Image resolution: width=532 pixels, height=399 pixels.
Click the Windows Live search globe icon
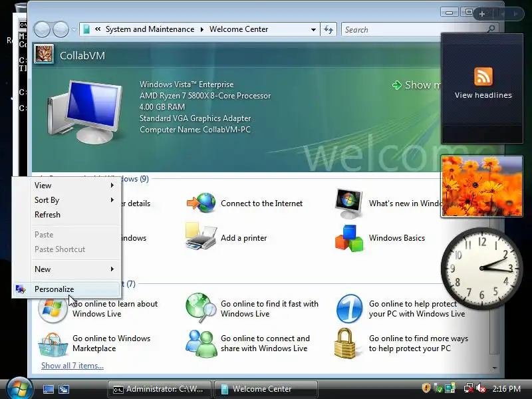point(201,308)
